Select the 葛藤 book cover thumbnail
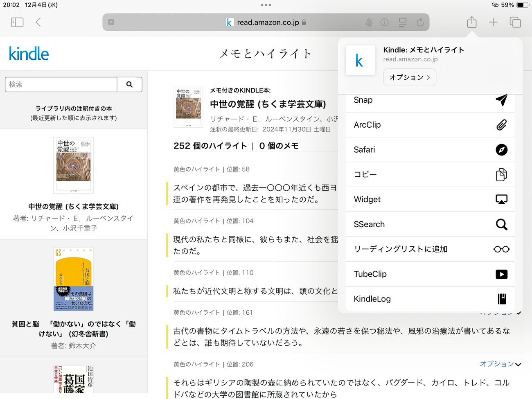The image size is (532, 399). coord(74,379)
